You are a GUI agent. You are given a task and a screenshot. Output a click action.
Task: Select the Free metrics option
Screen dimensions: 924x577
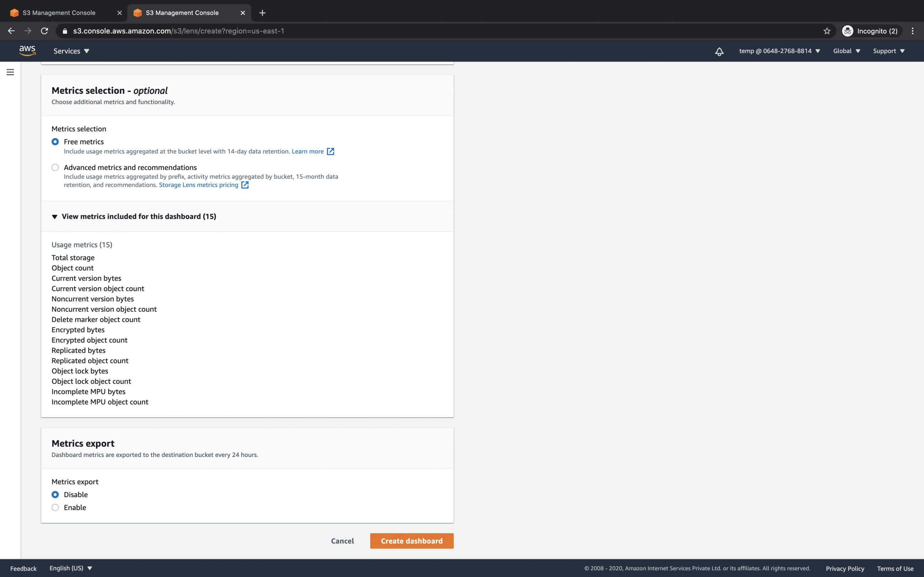click(55, 142)
